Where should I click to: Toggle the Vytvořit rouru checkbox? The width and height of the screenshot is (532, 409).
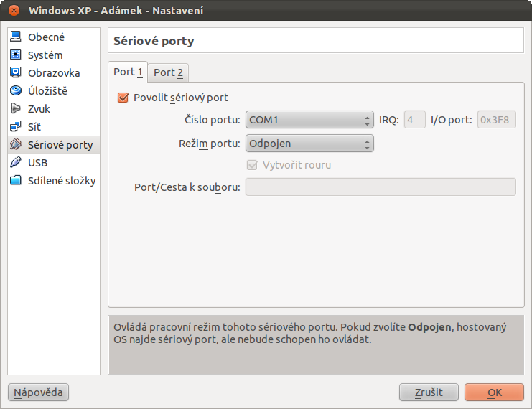click(252, 165)
